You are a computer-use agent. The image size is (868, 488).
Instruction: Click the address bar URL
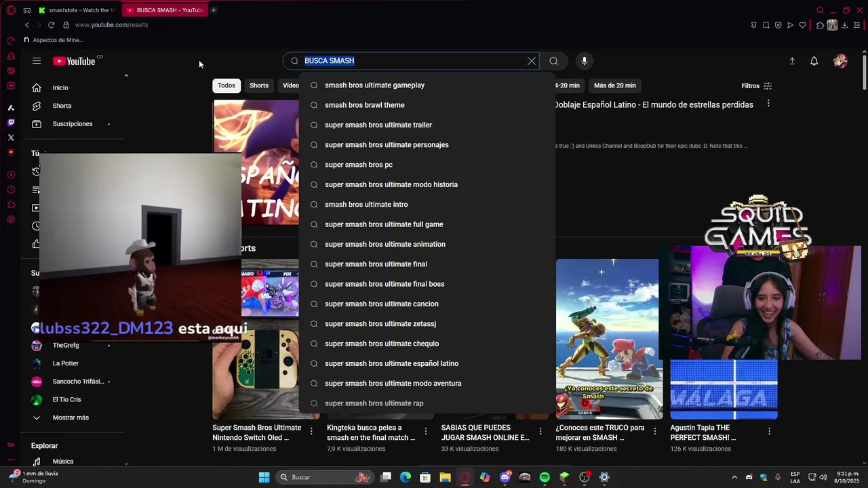tap(111, 25)
